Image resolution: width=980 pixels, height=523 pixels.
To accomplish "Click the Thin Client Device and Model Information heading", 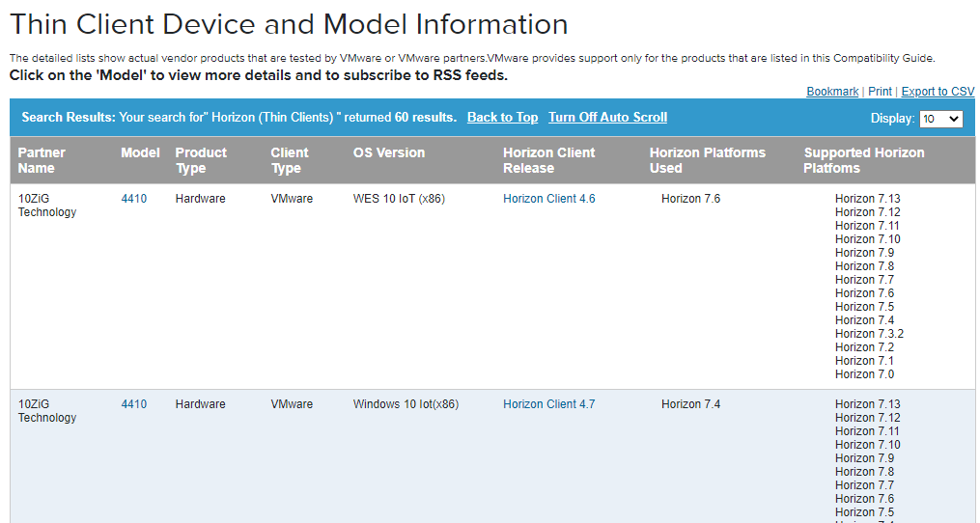I will click(x=289, y=25).
